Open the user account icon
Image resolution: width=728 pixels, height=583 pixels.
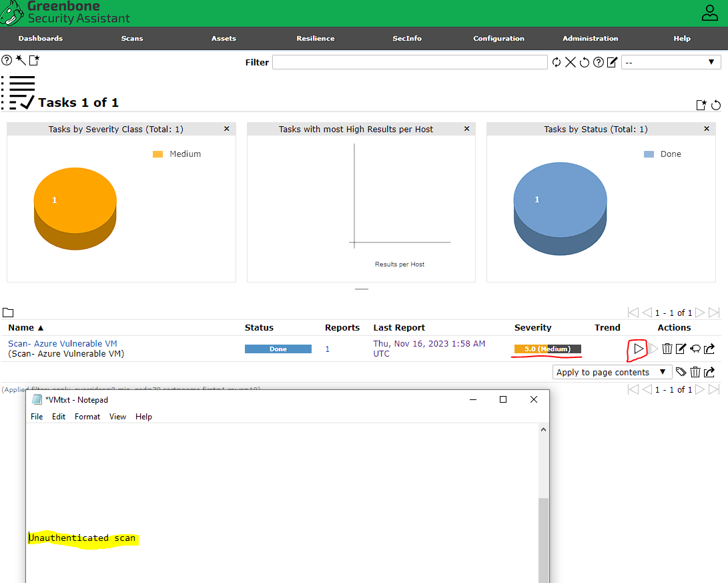[x=709, y=13]
